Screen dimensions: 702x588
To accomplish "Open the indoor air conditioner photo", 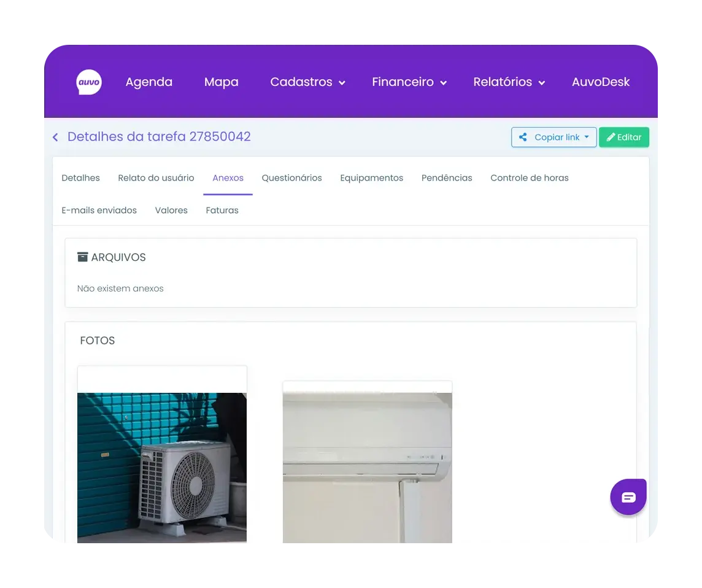I will (x=367, y=468).
